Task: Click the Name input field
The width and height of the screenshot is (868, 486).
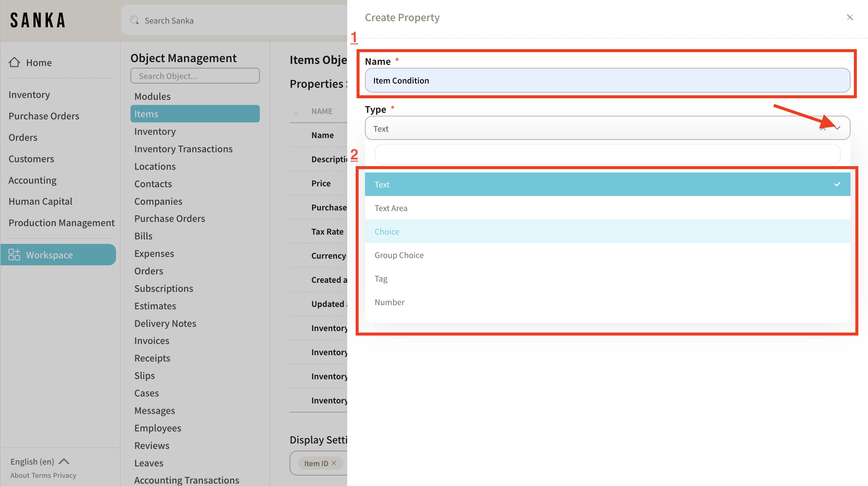Action: coord(607,80)
